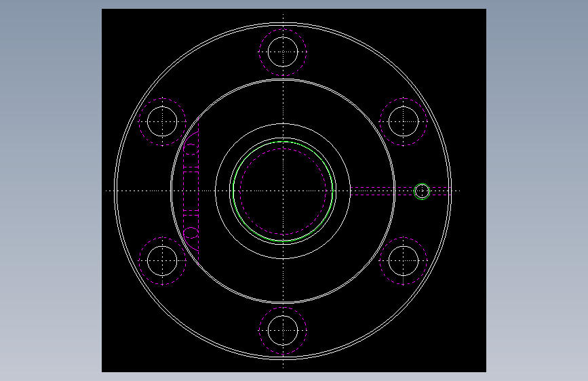Select the lower-left bolt hole circle
Image resolution: width=588 pixels, height=381 pixels.
pyautogui.click(x=162, y=260)
